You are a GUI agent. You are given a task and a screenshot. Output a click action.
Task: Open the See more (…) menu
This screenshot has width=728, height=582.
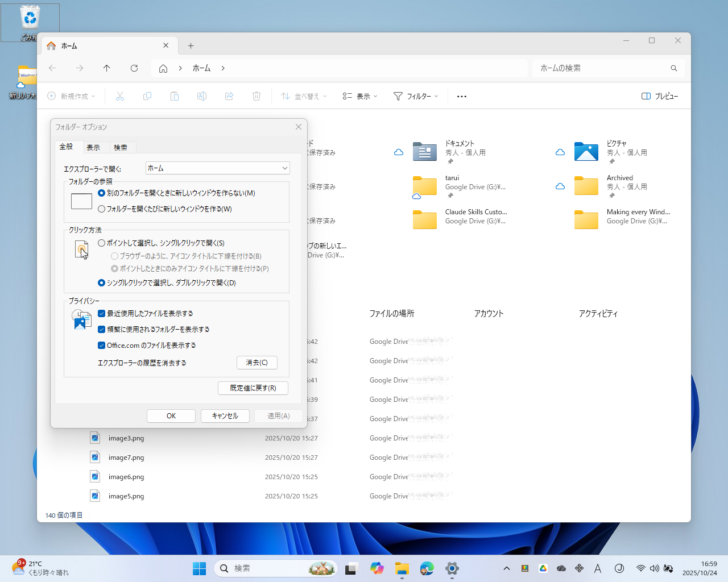click(462, 96)
